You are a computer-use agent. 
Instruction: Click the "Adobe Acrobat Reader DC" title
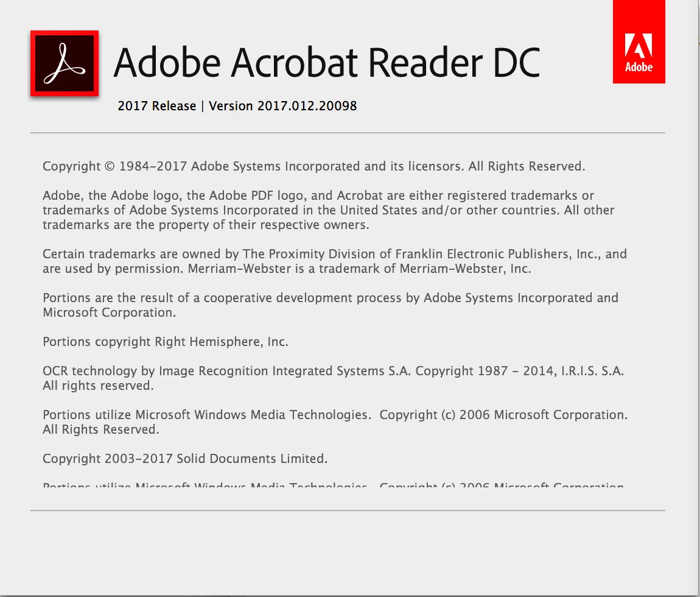coord(327,63)
